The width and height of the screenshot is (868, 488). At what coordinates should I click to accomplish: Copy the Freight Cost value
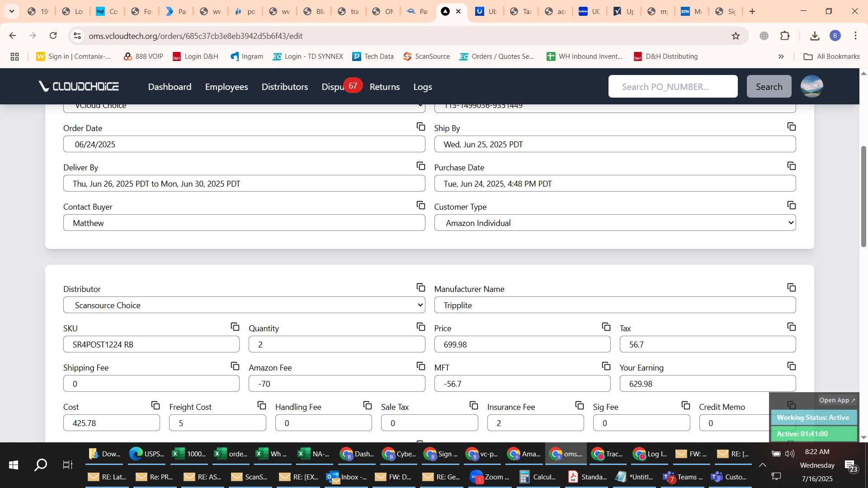[x=262, y=405]
